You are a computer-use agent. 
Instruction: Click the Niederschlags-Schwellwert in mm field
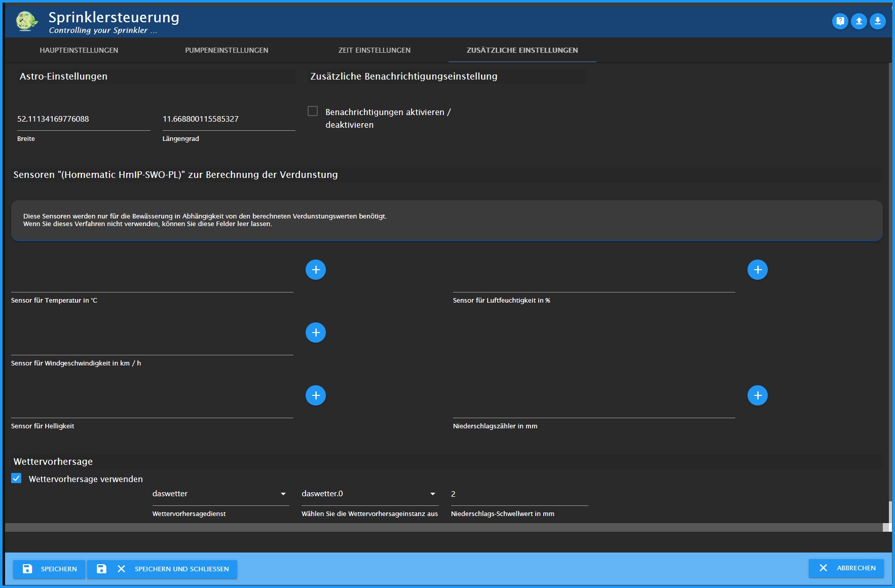(x=519, y=494)
